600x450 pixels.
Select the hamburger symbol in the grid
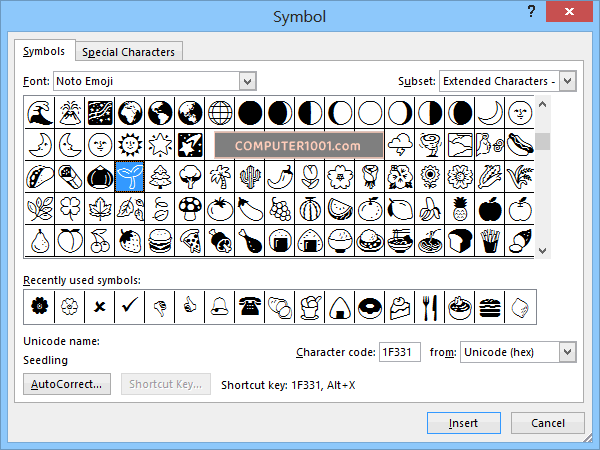160,241
